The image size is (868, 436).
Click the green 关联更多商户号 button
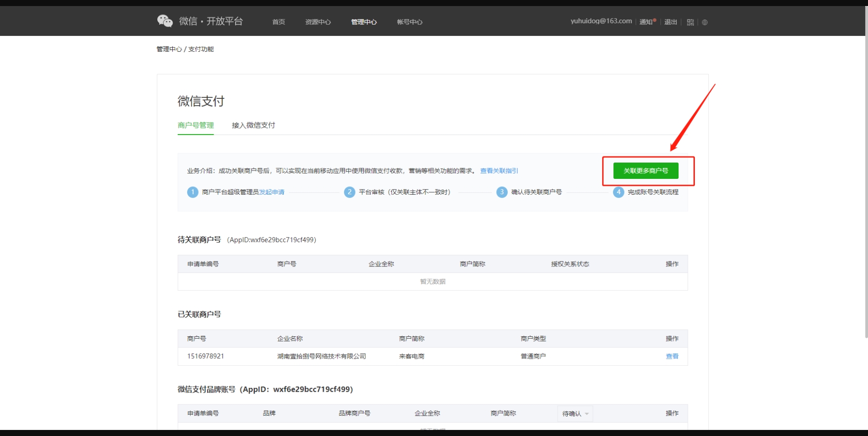click(x=646, y=171)
